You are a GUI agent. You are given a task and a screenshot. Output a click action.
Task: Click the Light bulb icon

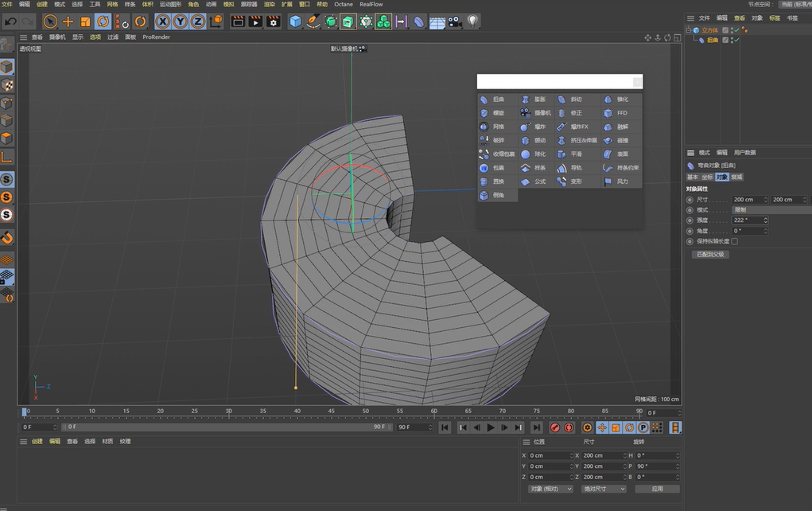tap(472, 21)
